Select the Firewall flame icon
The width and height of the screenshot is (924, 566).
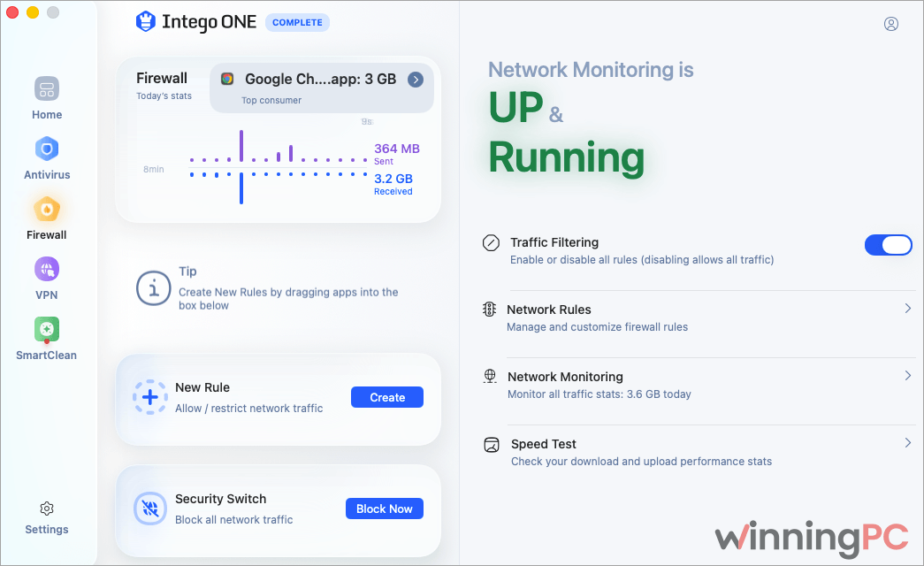(47, 210)
